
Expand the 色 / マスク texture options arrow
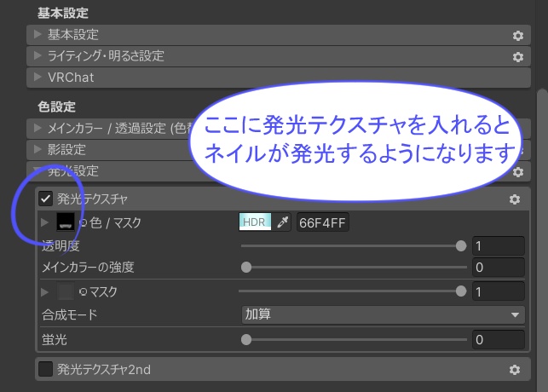pyautogui.click(x=44, y=222)
